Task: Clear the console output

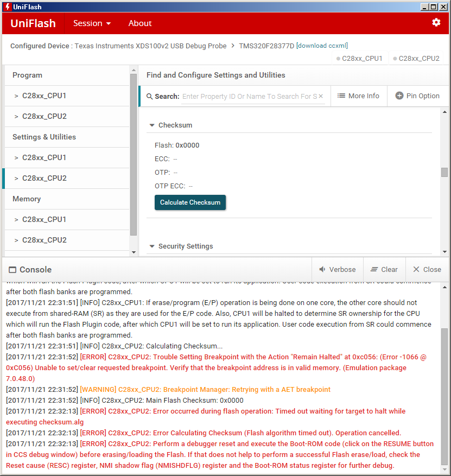Action: [x=384, y=270]
